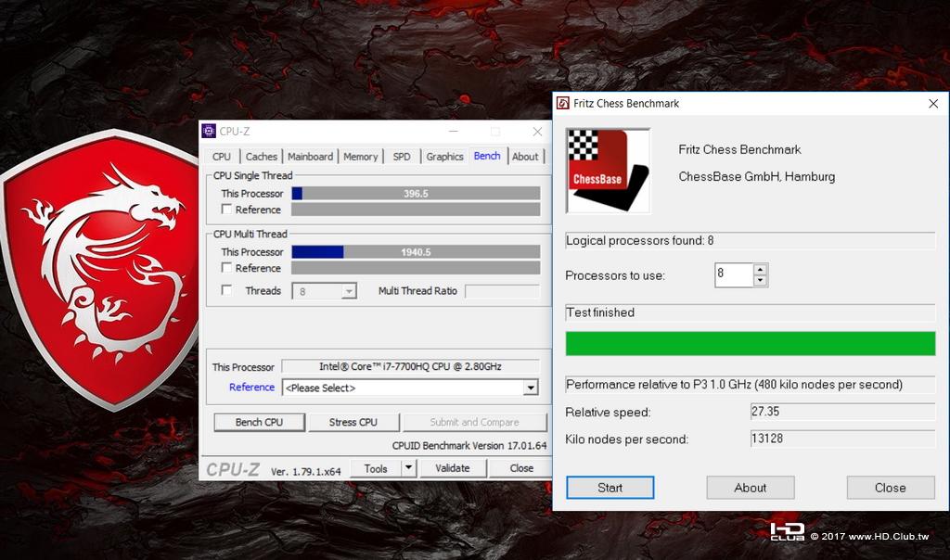Click the Relative speed value 27.35

click(x=842, y=412)
